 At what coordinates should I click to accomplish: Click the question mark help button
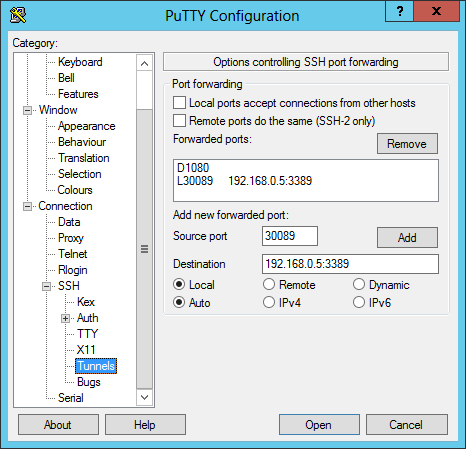399,11
